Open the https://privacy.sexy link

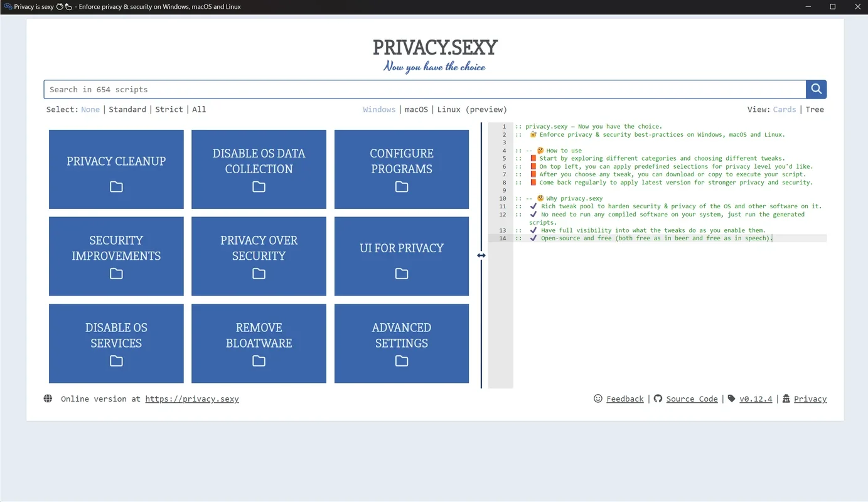192,399
